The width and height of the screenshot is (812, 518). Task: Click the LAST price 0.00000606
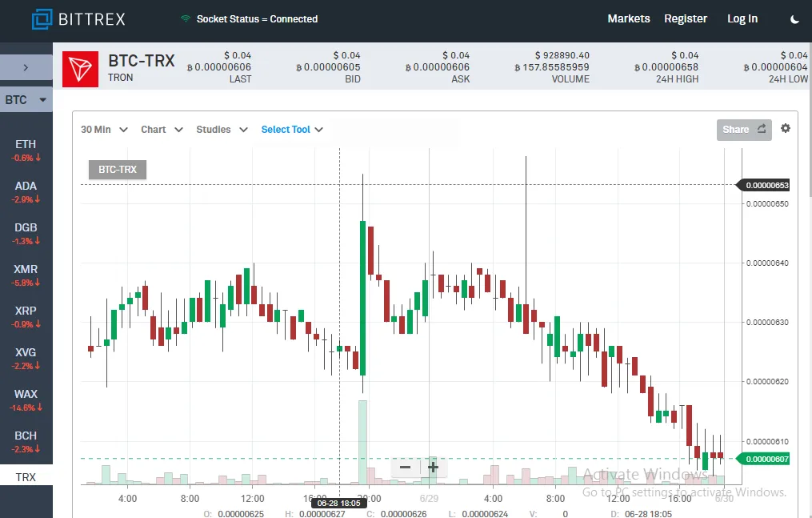tap(219, 66)
